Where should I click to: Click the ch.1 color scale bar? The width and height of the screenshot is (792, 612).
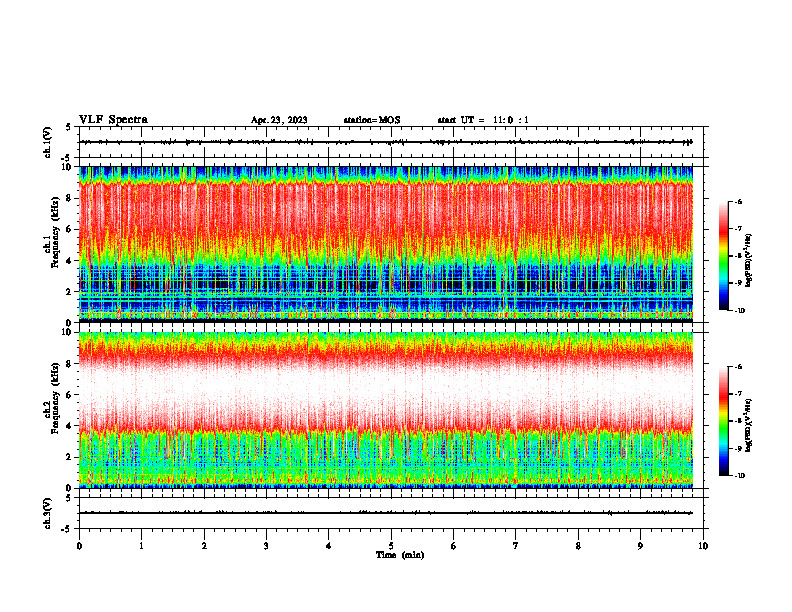pos(724,256)
